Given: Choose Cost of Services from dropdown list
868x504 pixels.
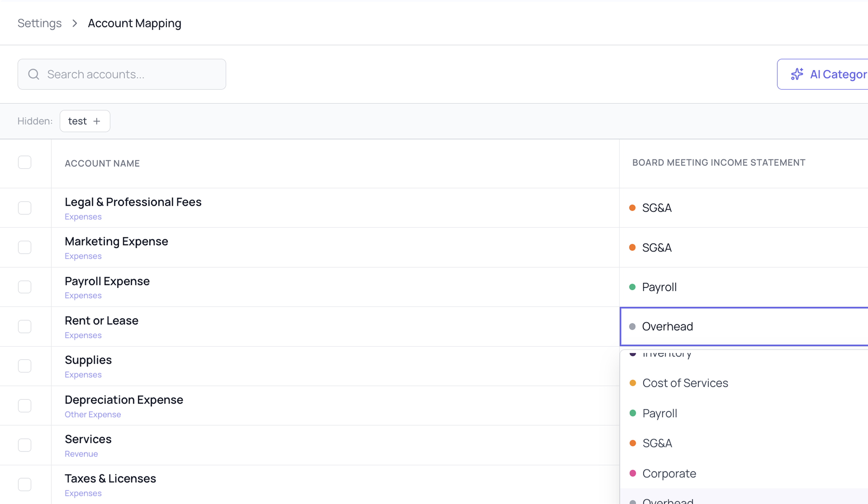Looking at the screenshot, I should [x=685, y=383].
